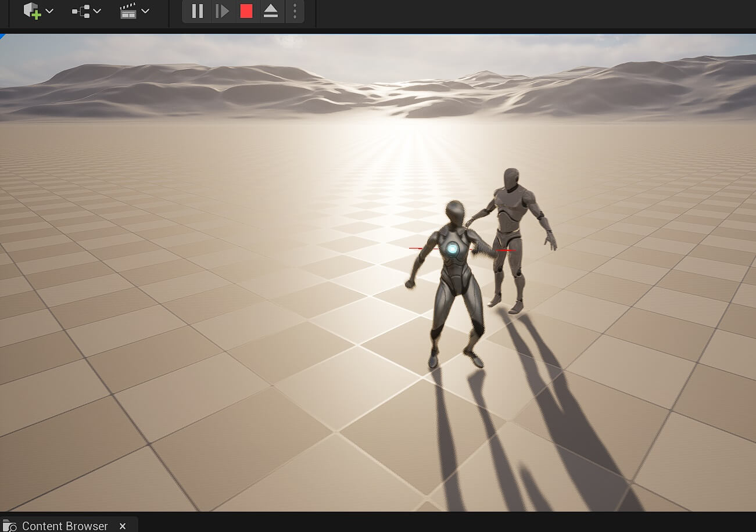Click the Cinematics clapperboard icon
The image size is (756, 532).
coord(128,11)
